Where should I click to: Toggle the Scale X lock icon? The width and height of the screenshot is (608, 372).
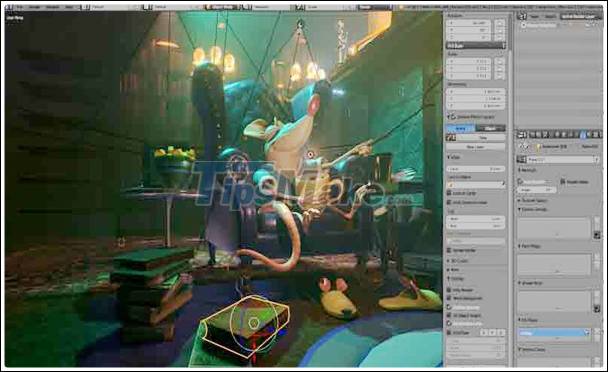pyautogui.click(x=500, y=62)
